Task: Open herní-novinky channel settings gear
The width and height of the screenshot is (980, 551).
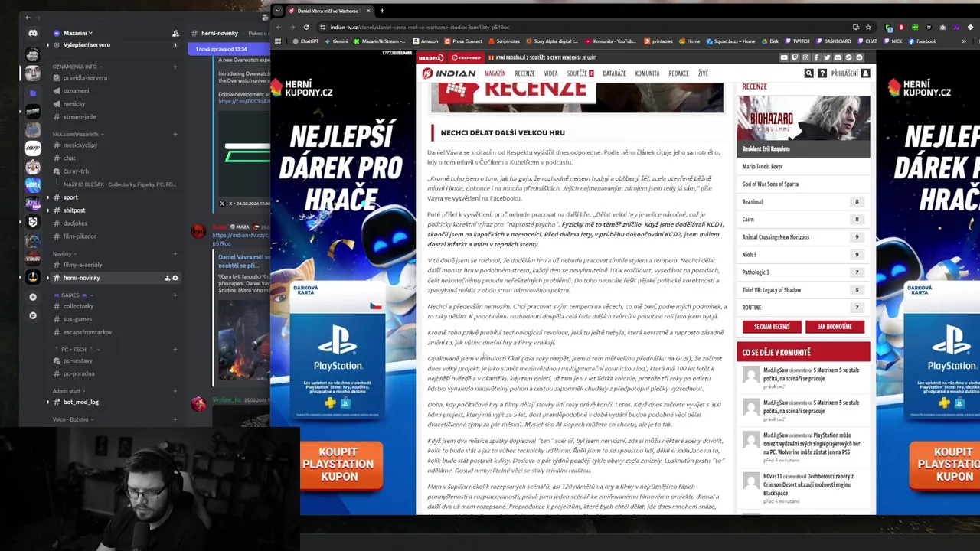Action: click(x=175, y=278)
